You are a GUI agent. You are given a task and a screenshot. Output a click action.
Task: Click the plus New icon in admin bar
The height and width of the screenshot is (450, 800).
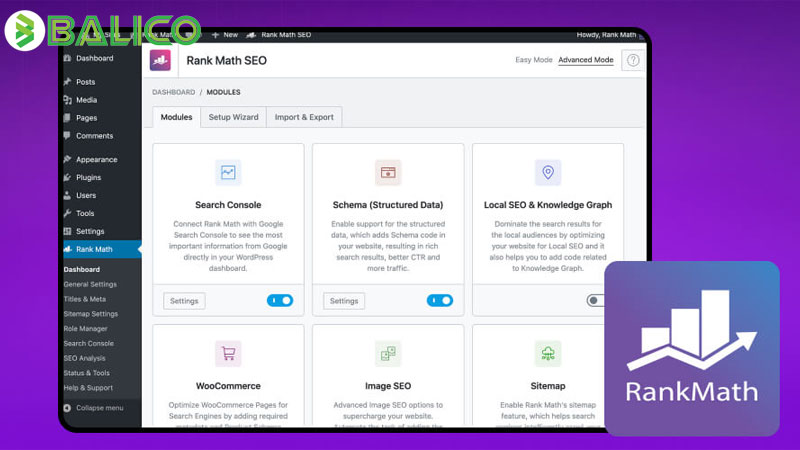click(215, 35)
